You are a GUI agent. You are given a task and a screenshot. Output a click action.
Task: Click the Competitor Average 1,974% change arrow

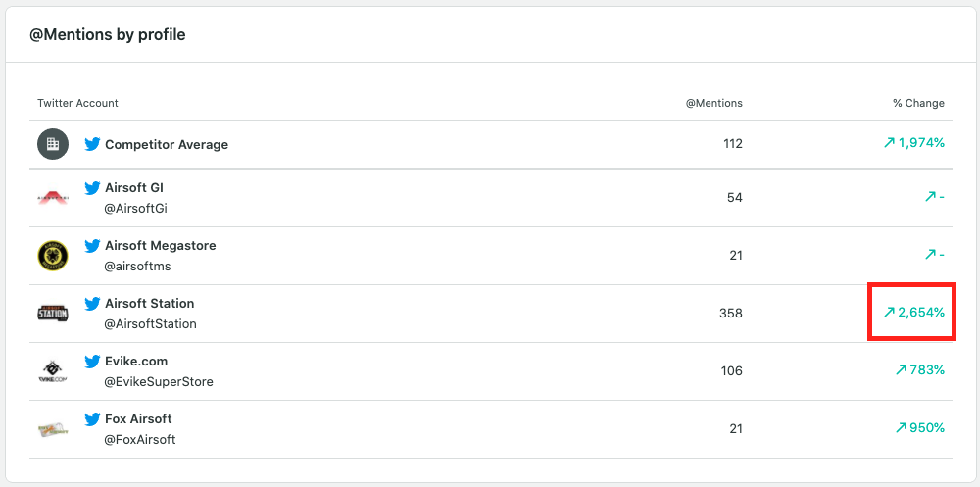pos(889,143)
